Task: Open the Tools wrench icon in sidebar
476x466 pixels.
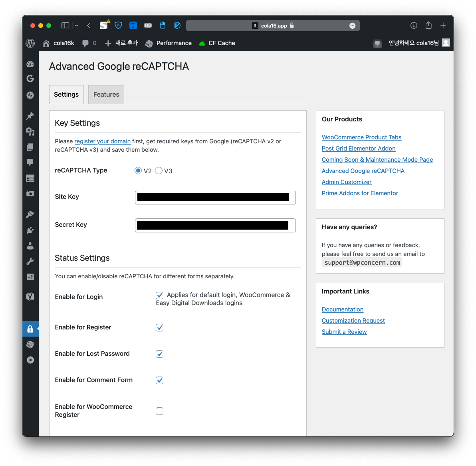Action: pos(30,262)
